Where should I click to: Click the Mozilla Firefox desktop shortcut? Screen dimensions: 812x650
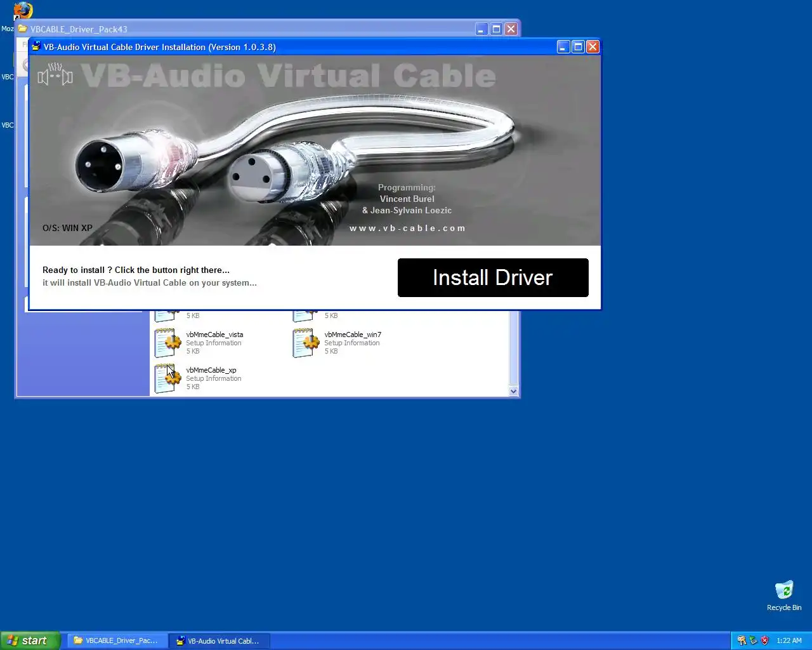(x=23, y=11)
